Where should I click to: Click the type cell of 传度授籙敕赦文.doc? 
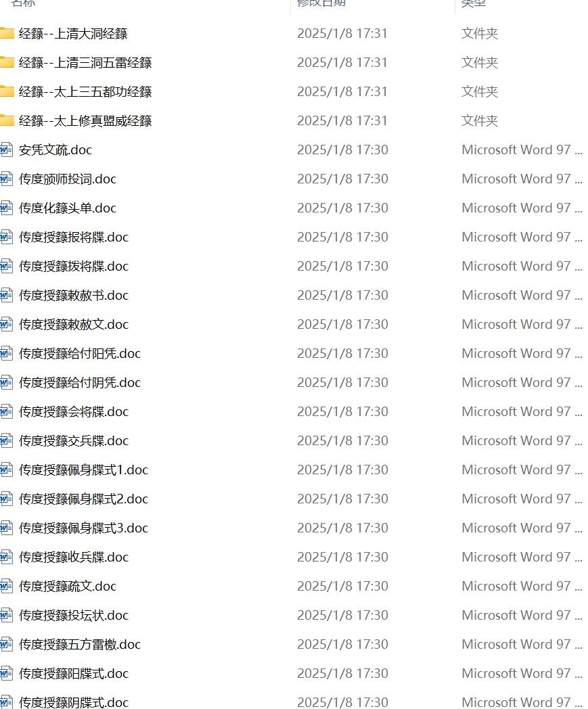click(x=521, y=324)
